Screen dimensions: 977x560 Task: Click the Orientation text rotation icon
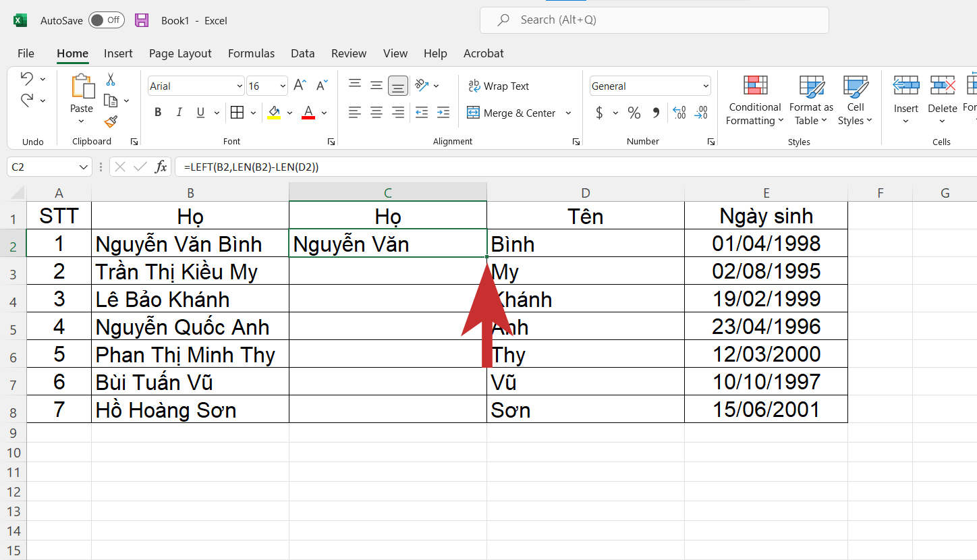[x=422, y=85]
